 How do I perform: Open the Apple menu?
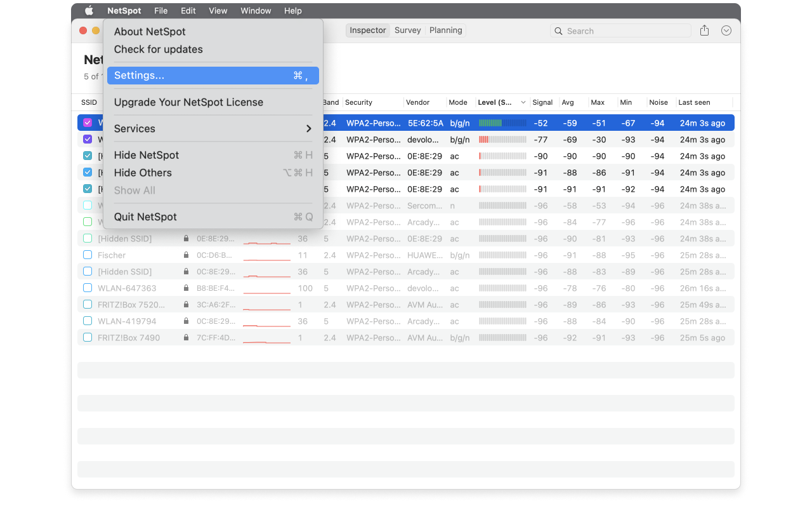pos(89,11)
